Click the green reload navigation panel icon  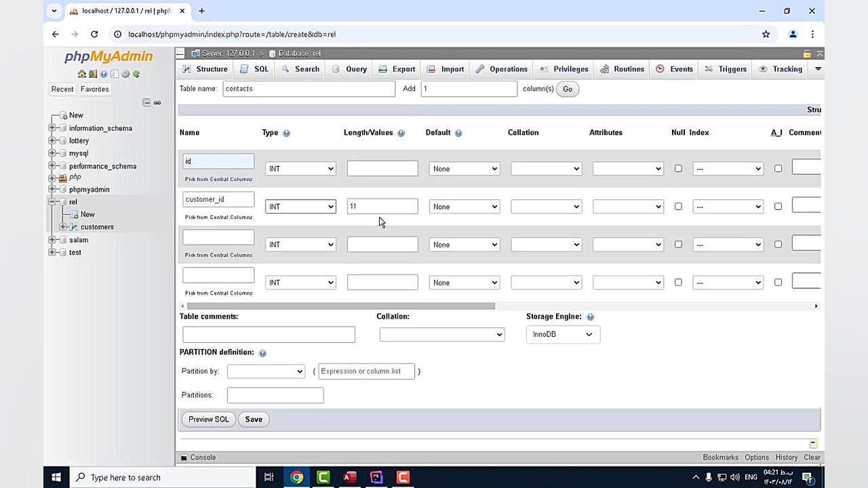[136, 74]
